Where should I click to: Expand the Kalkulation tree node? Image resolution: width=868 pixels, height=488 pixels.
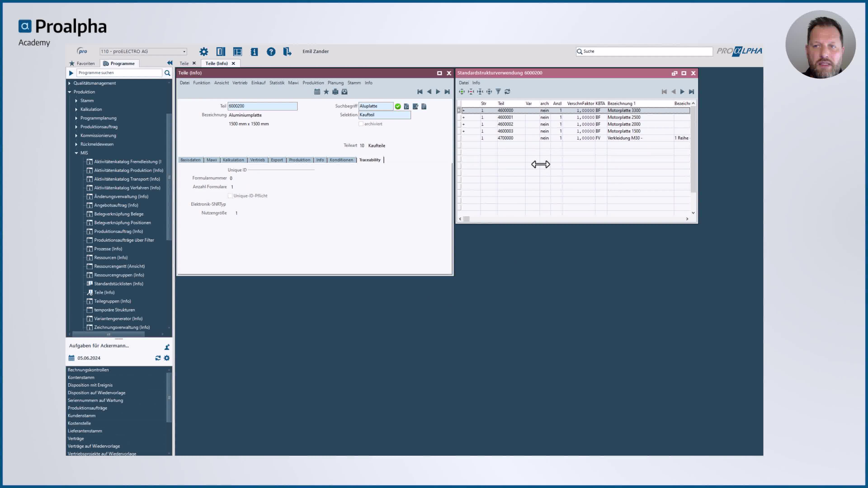coord(76,109)
